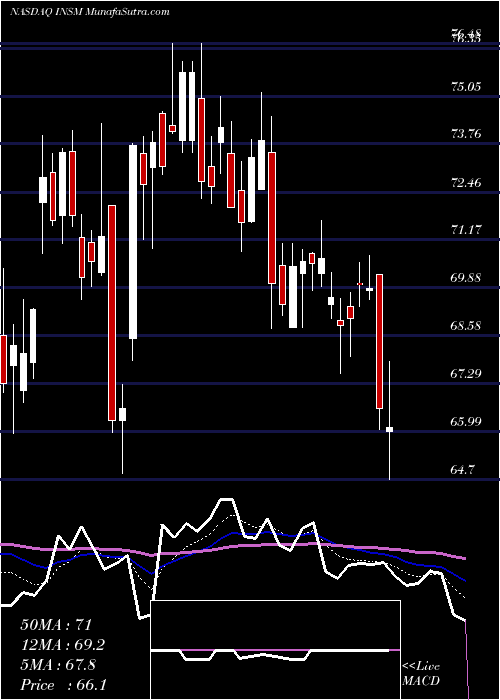Click the 12MA : 69.2 value text
Image resolution: width=500 pixels, height=700 pixels.
[x=63, y=645]
